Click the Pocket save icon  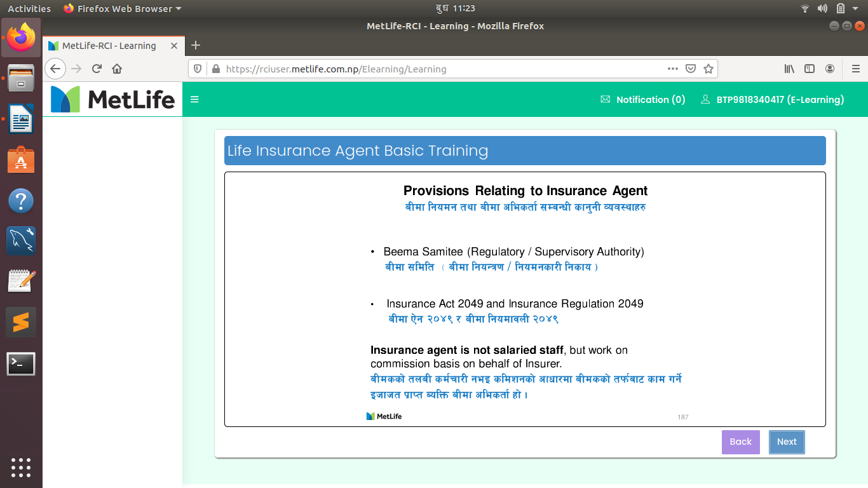(691, 69)
